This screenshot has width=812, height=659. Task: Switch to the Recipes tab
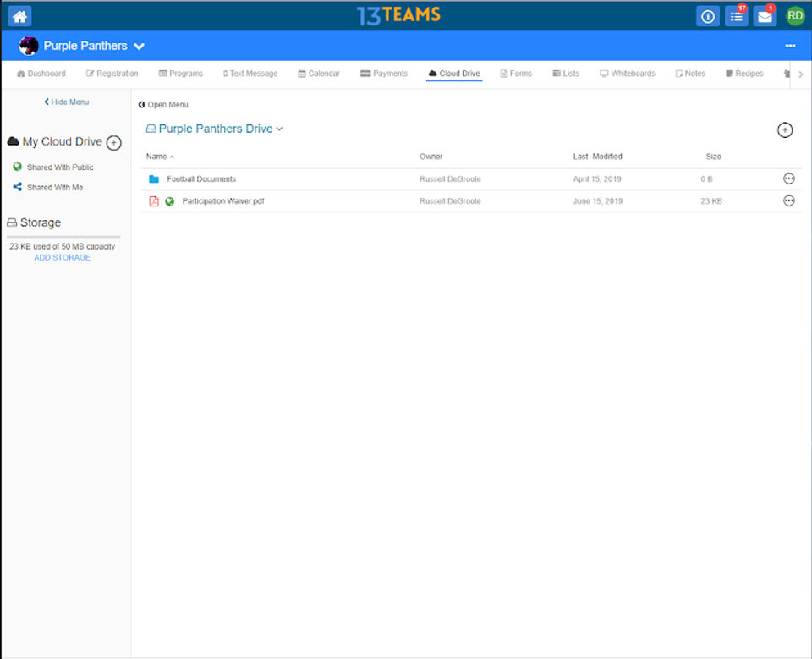point(744,74)
